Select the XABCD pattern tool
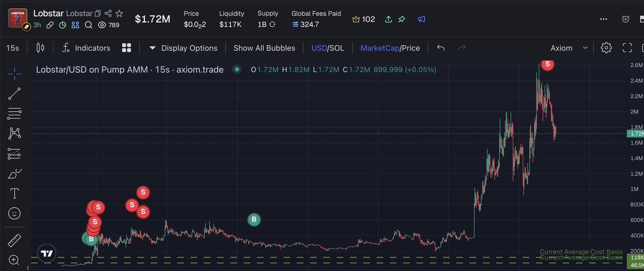 coord(14,134)
